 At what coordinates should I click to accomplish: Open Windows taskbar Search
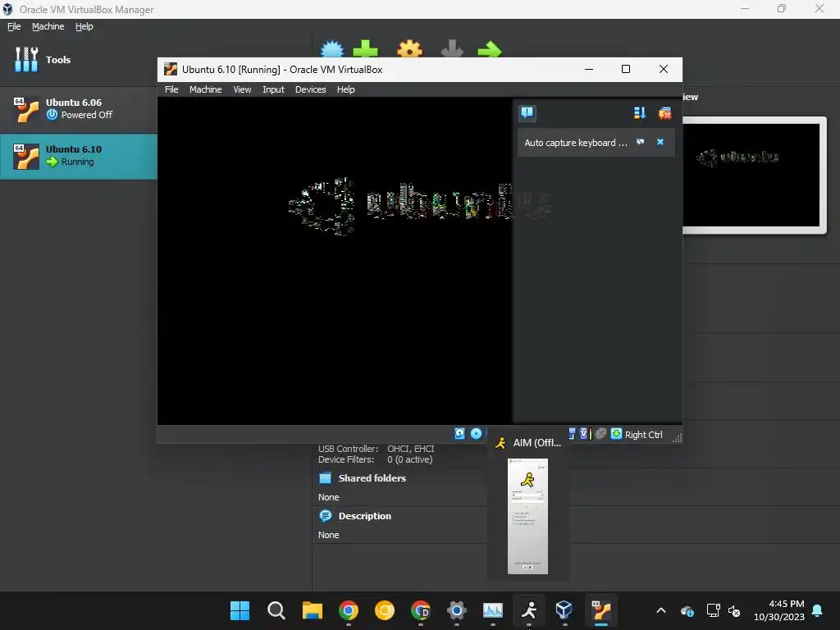(276, 610)
